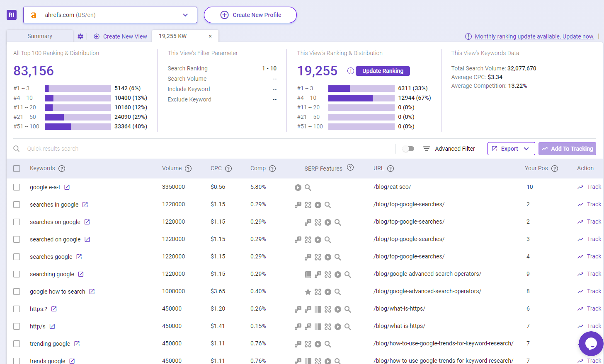Image resolution: width=604 pixels, height=364 pixels.
Task: Click the quick results search magnifier icon
Action: point(17,149)
